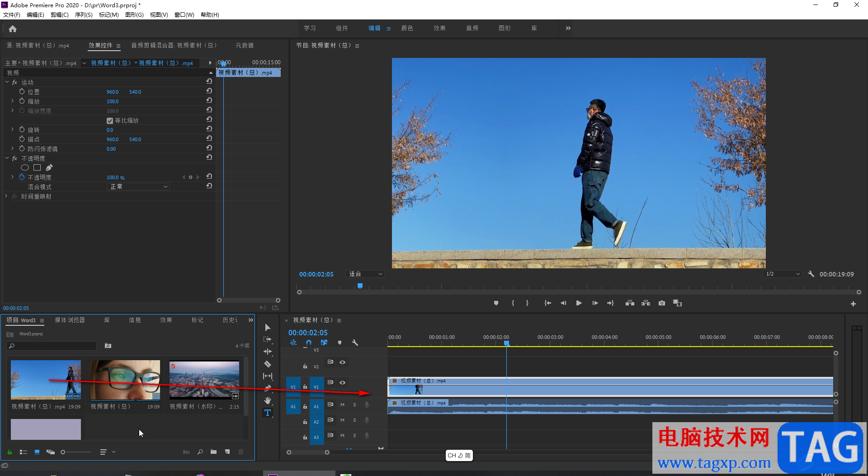Hide the V1 track output
The width and height of the screenshot is (868, 476).
point(343,382)
